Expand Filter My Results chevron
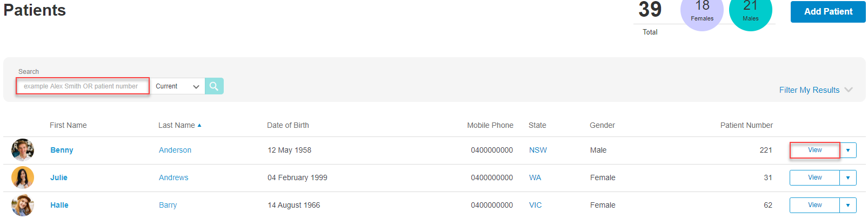This screenshot has height=219, width=868. click(x=849, y=90)
